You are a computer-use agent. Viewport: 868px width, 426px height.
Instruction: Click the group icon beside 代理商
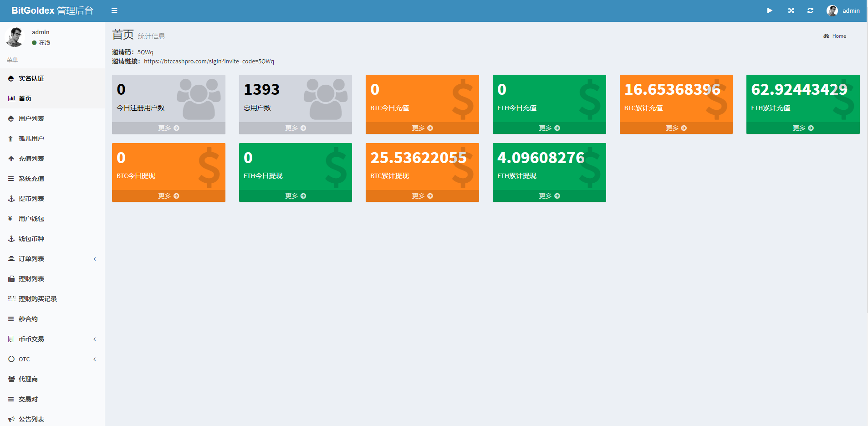click(x=11, y=379)
